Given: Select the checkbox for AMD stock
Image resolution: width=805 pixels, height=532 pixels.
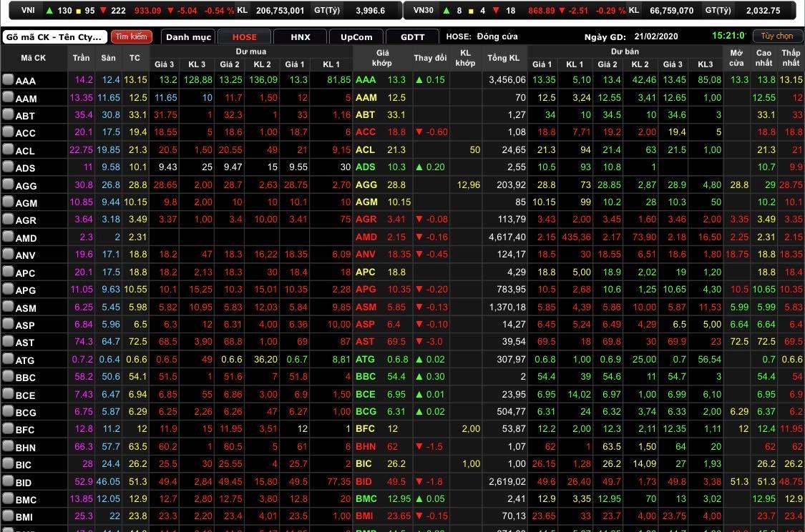Looking at the screenshot, I should (8, 237).
